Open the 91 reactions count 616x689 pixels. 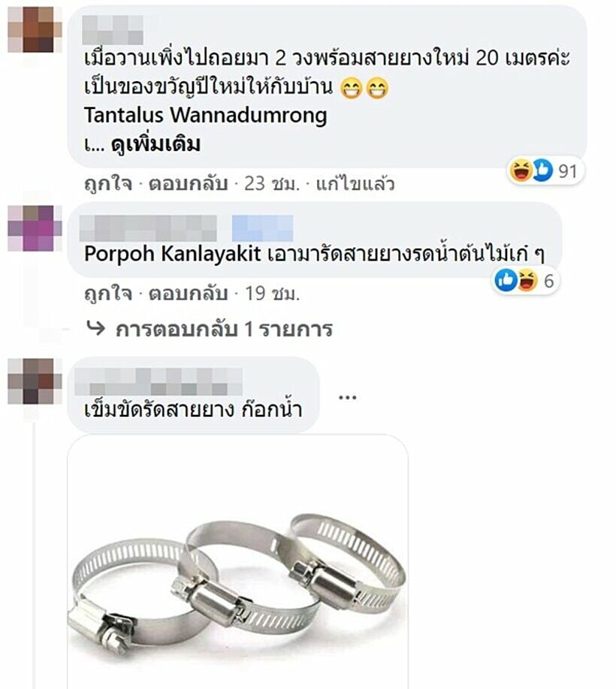(567, 171)
